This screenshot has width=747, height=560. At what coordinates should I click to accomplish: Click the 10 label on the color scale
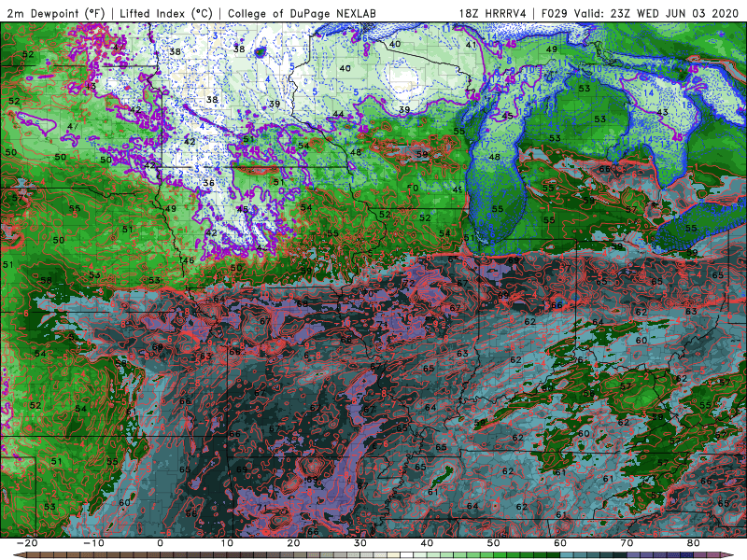227,543
